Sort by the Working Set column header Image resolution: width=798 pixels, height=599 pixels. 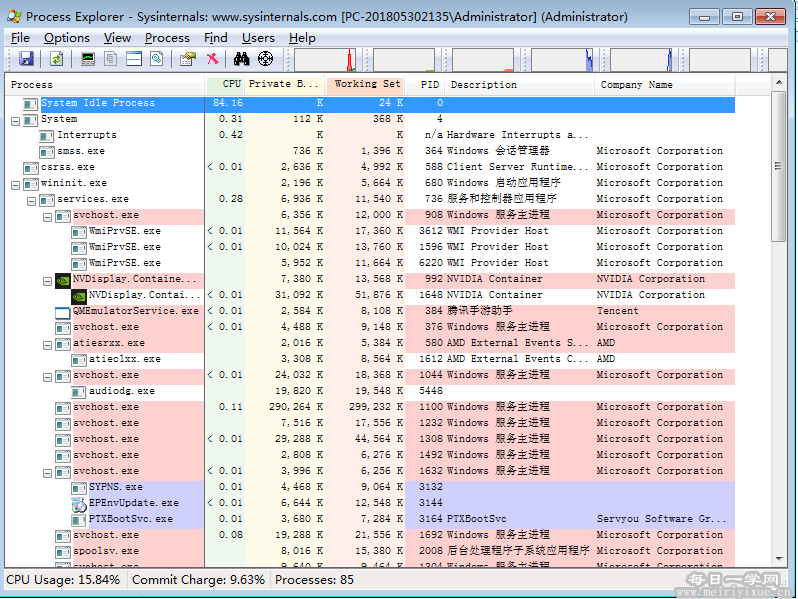[x=365, y=84]
